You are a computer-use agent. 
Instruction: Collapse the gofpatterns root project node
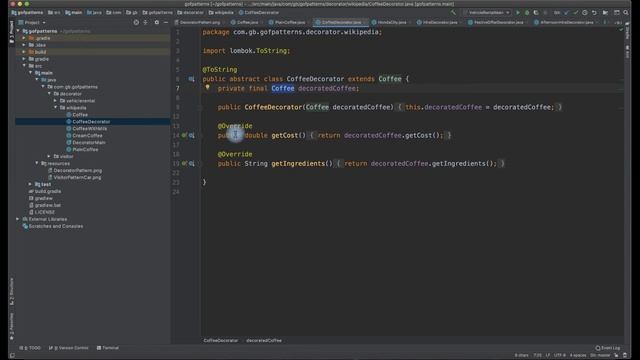click(18, 31)
